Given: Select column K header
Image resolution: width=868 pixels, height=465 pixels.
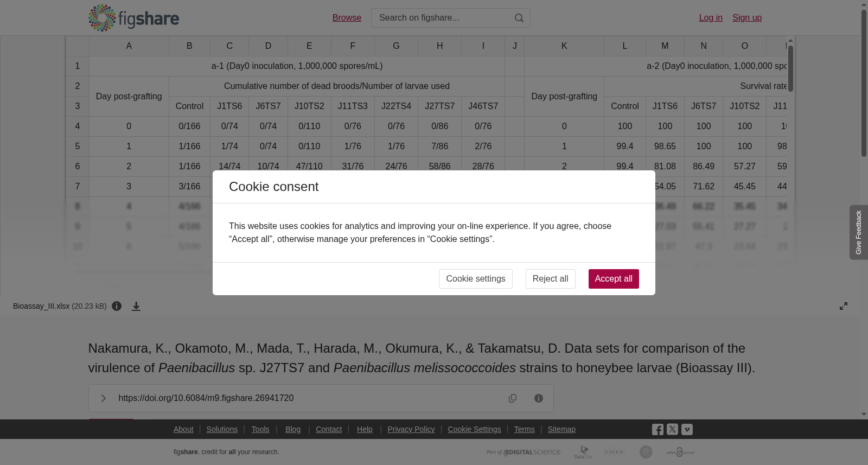Looking at the screenshot, I should click(564, 46).
